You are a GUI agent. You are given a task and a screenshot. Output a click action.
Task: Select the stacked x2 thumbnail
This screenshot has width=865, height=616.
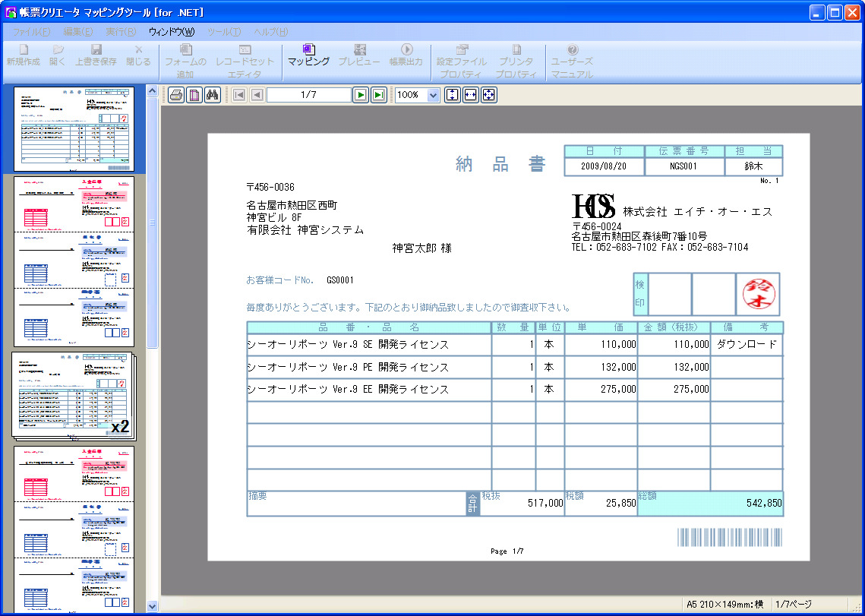(x=74, y=396)
